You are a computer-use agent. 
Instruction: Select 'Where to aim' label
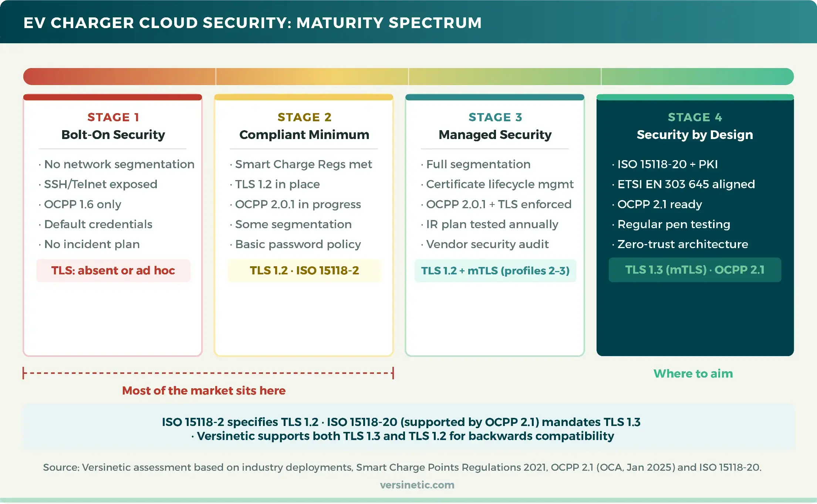pyautogui.click(x=693, y=374)
